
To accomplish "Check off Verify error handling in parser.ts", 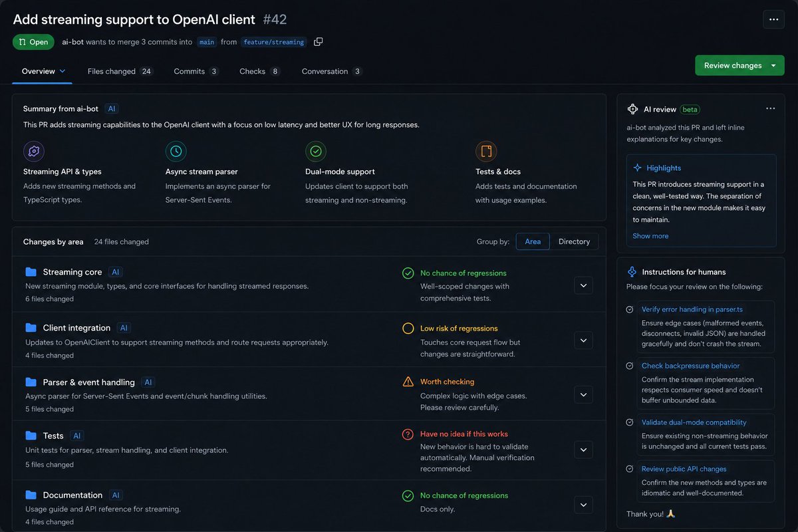I will [630, 309].
